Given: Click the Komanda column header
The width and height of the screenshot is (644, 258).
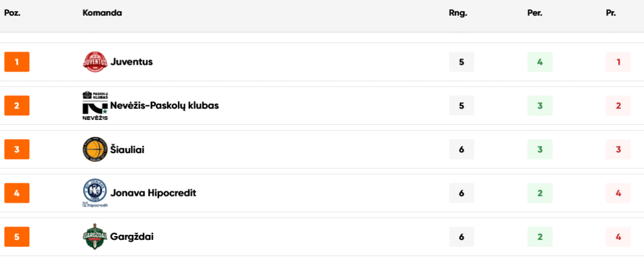Looking at the screenshot, I should (x=102, y=13).
